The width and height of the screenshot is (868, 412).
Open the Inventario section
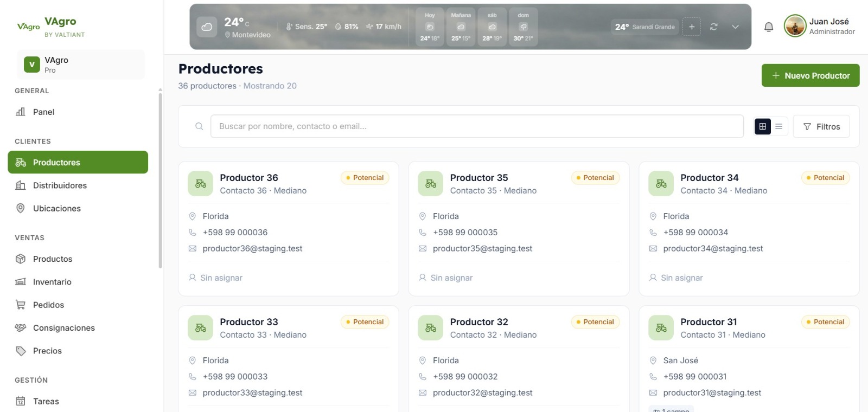pos(52,282)
